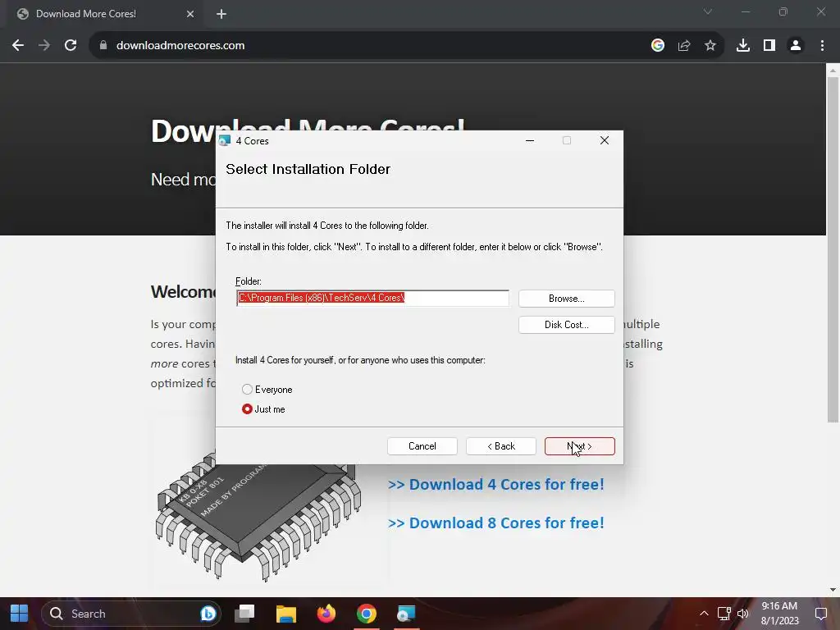
Task: Click the Browse... button
Action: [x=566, y=299]
